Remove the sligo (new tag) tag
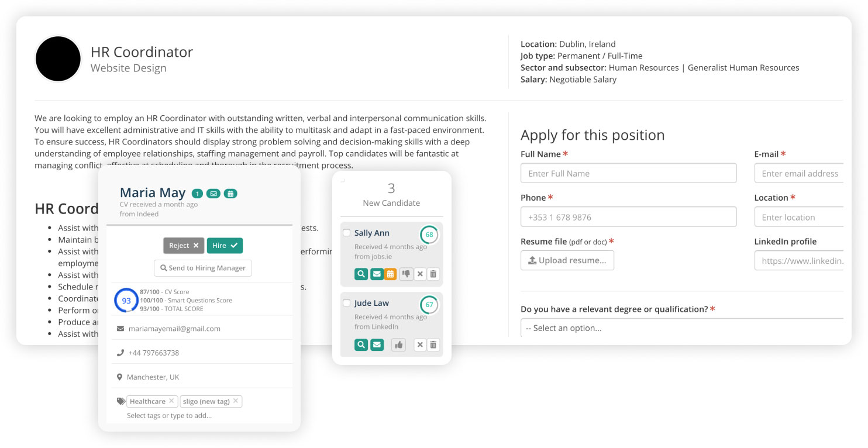 tap(236, 401)
